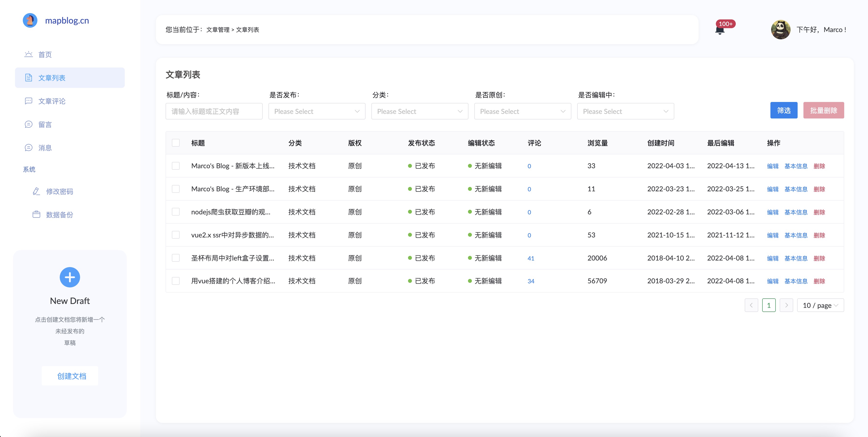Open the 是否发布 dropdown

point(317,111)
